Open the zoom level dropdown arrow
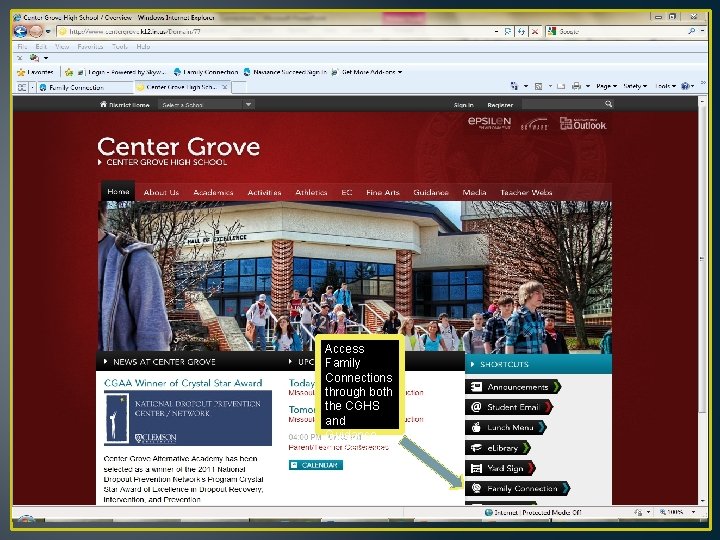 (x=693, y=512)
